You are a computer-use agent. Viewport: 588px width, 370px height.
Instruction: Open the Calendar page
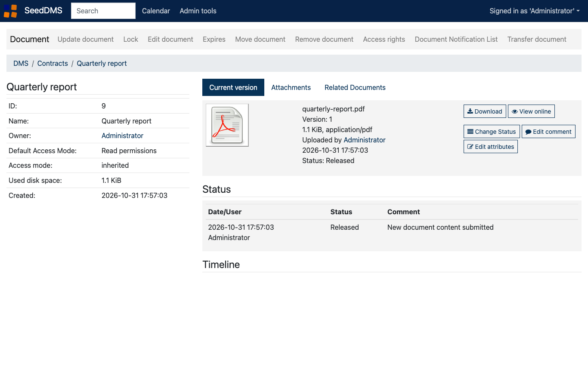tap(156, 11)
